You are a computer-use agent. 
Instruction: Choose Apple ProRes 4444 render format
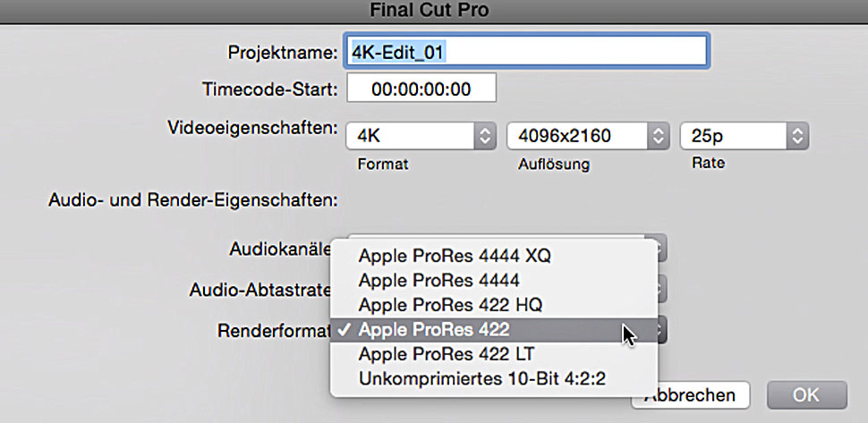[438, 280]
